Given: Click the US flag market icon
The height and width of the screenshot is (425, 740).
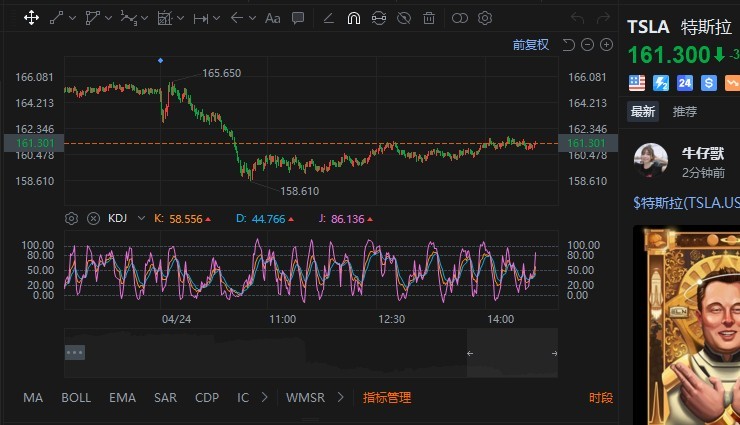Looking at the screenshot, I should (637, 83).
